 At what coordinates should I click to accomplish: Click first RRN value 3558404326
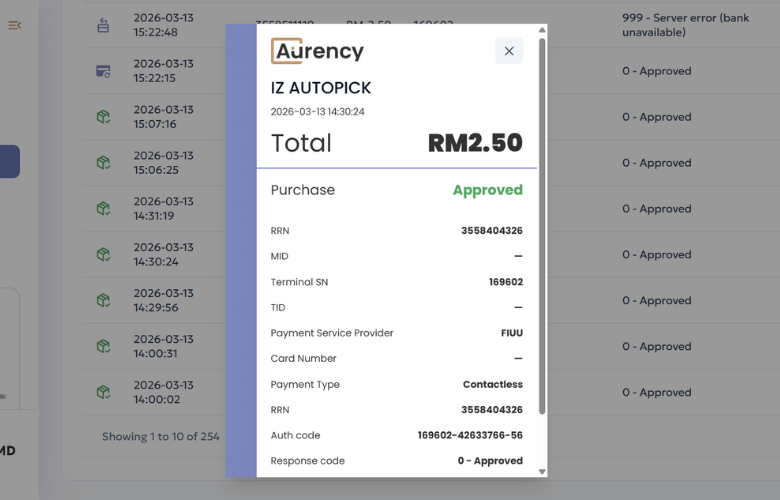(x=492, y=231)
